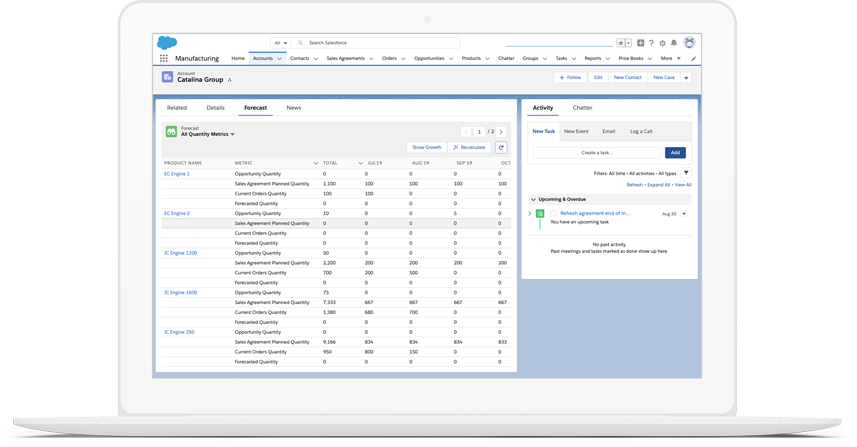Image resolution: width=857 pixels, height=447 pixels.
Task: Open the Opportunities navigation tab
Action: point(429,58)
